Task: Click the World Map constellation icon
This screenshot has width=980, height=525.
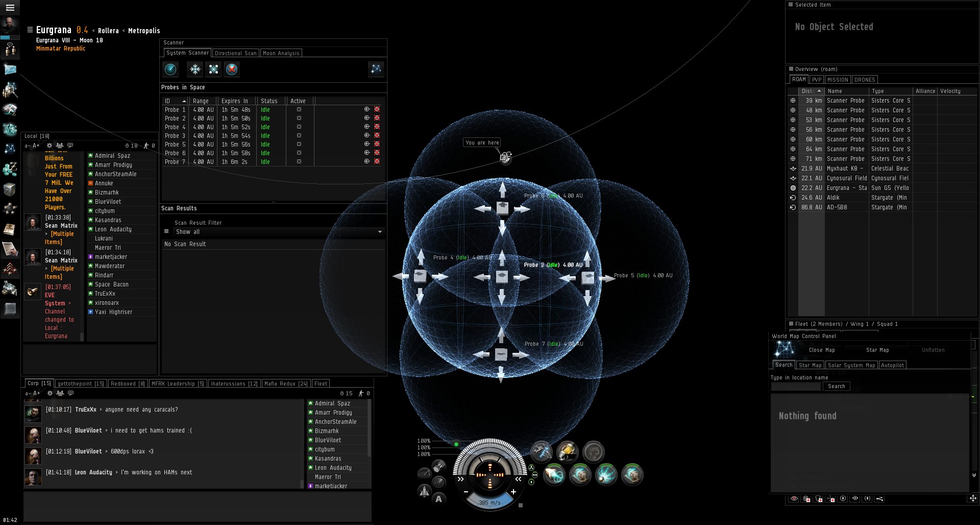Action: pyautogui.click(x=785, y=350)
